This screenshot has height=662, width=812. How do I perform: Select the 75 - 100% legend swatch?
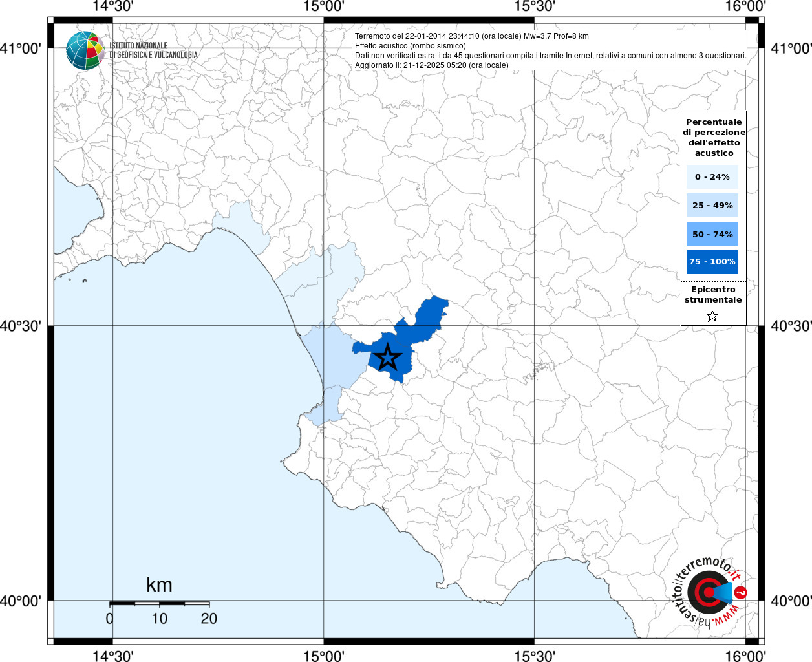click(x=712, y=261)
